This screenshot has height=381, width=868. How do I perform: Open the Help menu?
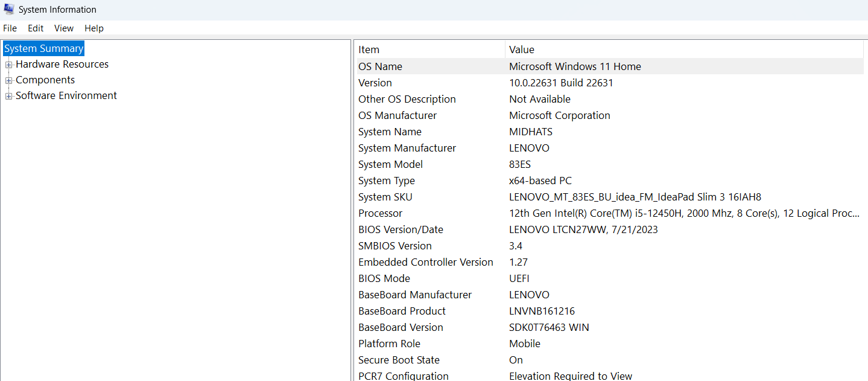(94, 28)
